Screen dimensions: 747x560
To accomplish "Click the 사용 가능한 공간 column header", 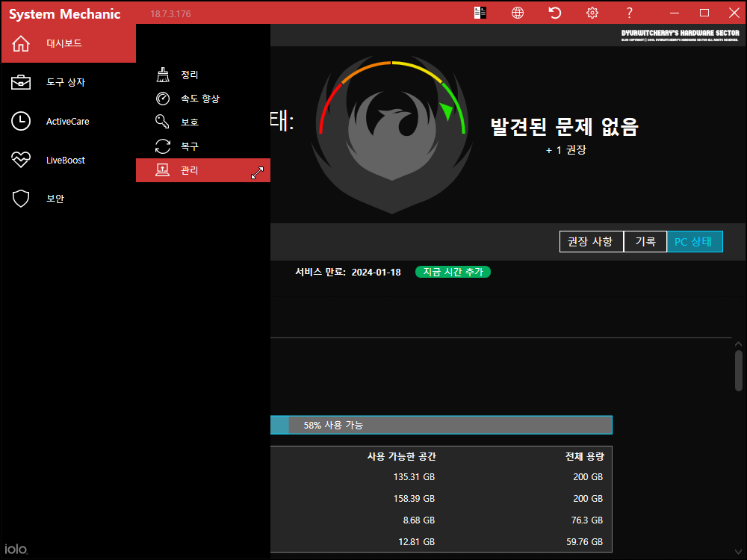I will point(402,457).
